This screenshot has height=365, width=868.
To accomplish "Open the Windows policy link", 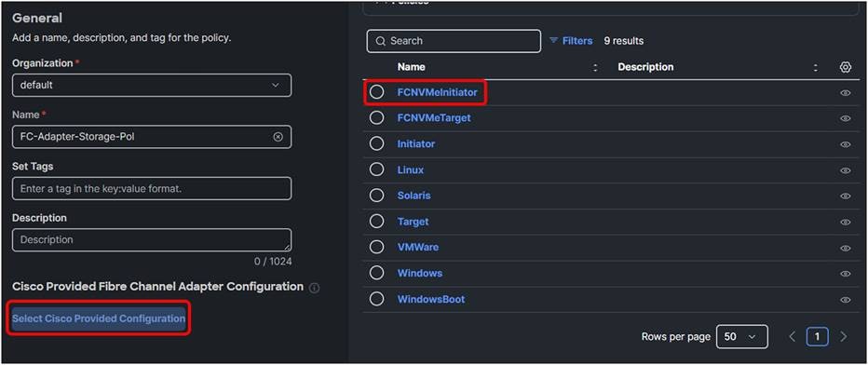I will click(420, 273).
